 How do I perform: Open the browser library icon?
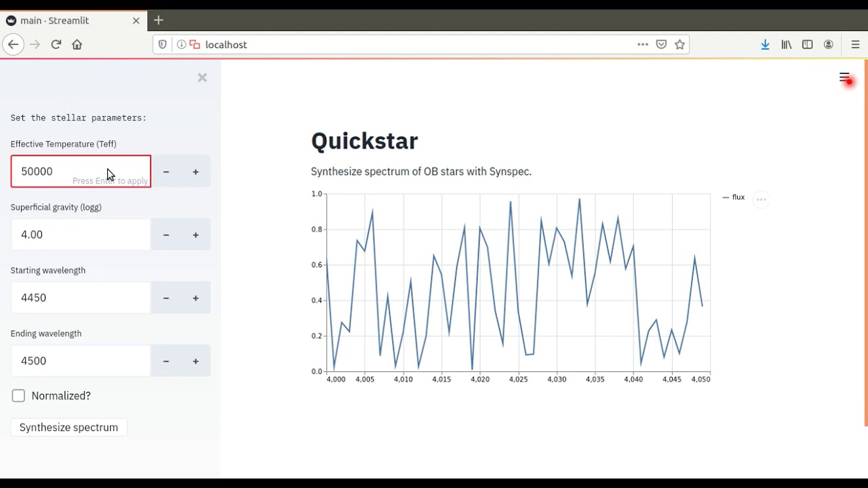(787, 45)
